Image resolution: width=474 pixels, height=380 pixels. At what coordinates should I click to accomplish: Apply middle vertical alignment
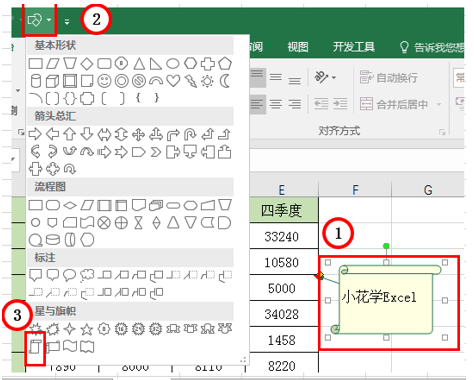pyautogui.click(x=276, y=77)
